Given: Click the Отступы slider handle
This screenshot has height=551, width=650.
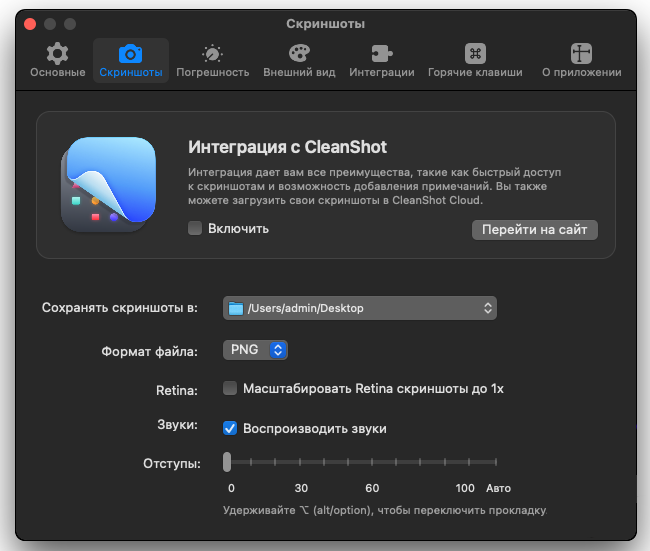Looking at the screenshot, I should 228,462.
